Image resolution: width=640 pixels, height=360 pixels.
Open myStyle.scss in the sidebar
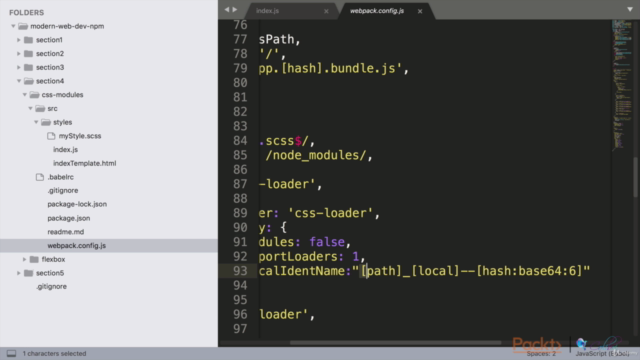[80, 136]
